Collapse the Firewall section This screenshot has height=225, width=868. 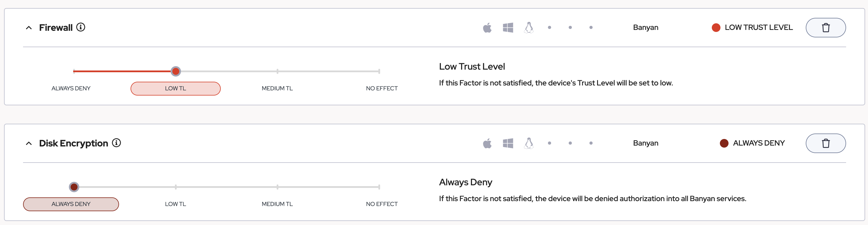(29, 28)
